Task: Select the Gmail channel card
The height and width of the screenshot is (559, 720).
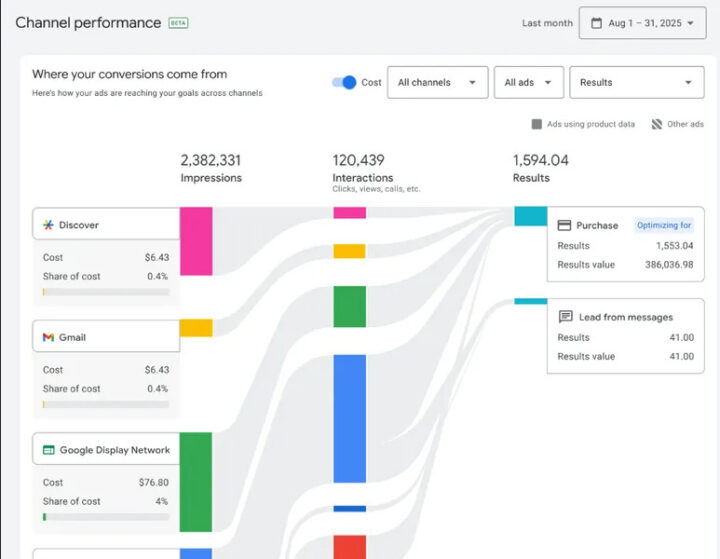Action: 106,336
